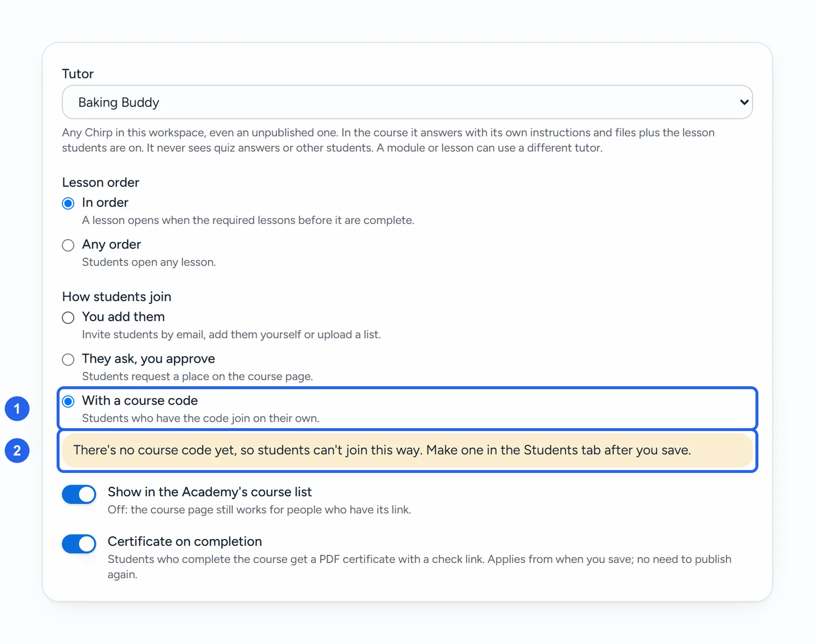Click the no course code yet warning

click(x=407, y=450)
